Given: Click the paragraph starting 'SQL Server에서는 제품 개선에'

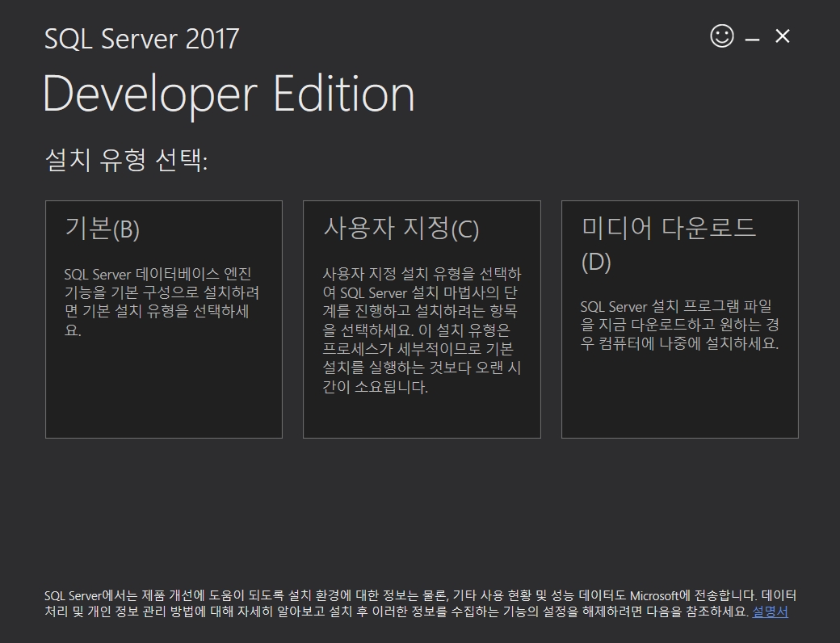Looking at the screenshot, I should point(420,603).
